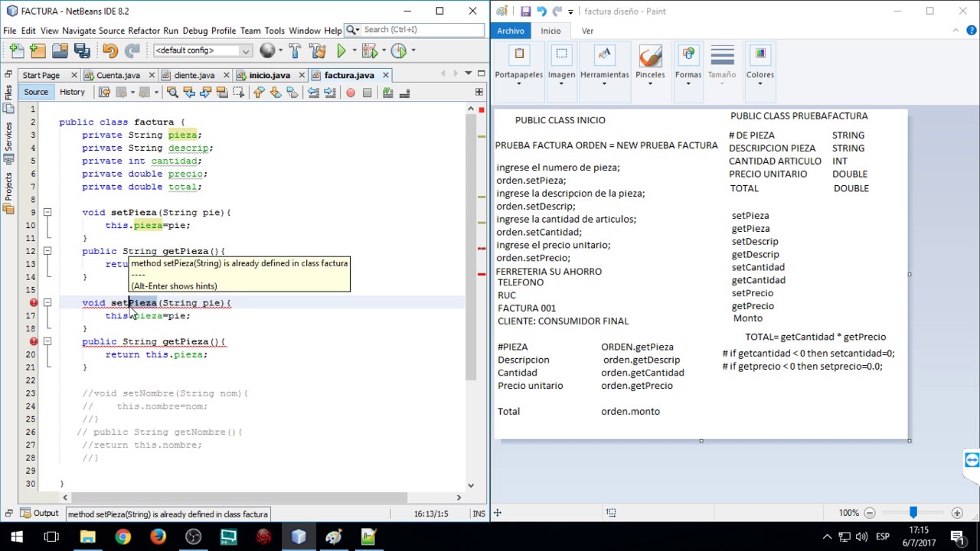The width and height of the screenshot is (980, 551).
Task: Open the default config combo box
Action: click(202, 51)
